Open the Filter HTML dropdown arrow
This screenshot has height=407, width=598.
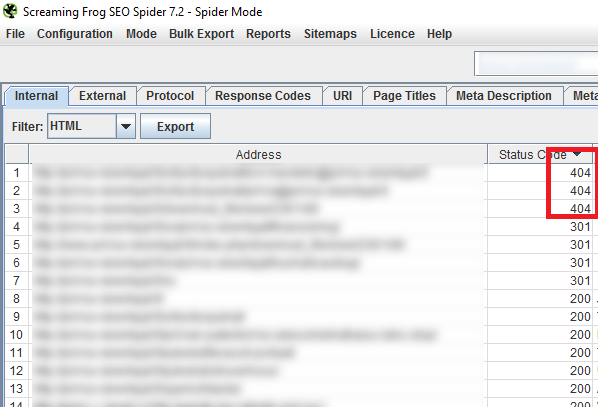click(x=126, y=126)
